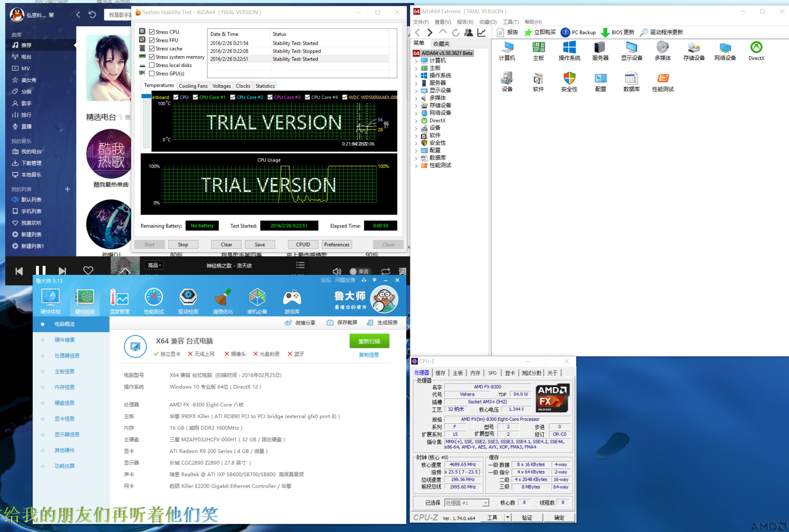The height and width of the screenshot is (532, 789).
Task: Expand the 计算机 node in the AIDA64 tree
Action: (416, 61)
